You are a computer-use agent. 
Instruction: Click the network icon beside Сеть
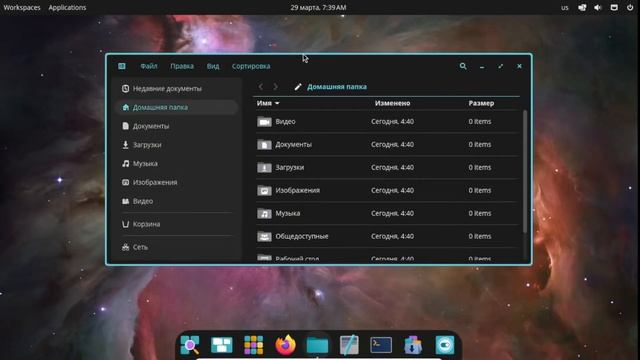[x=125, y=247]
